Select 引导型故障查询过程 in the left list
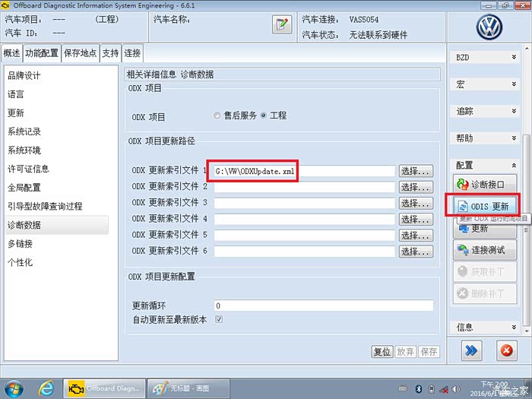The height and width of the screenshot is (399, 532). tap(57, 206)
